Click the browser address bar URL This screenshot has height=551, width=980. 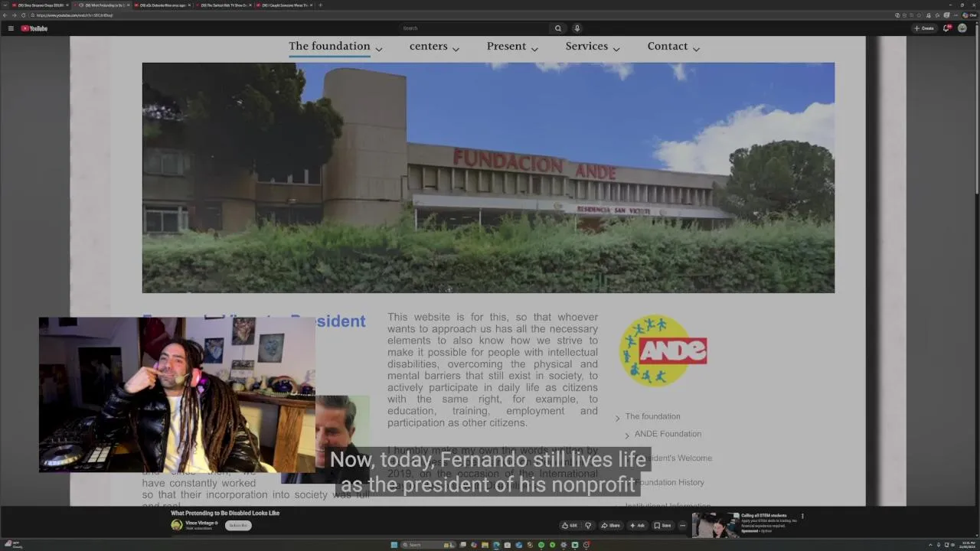click(x=75, y=15)
